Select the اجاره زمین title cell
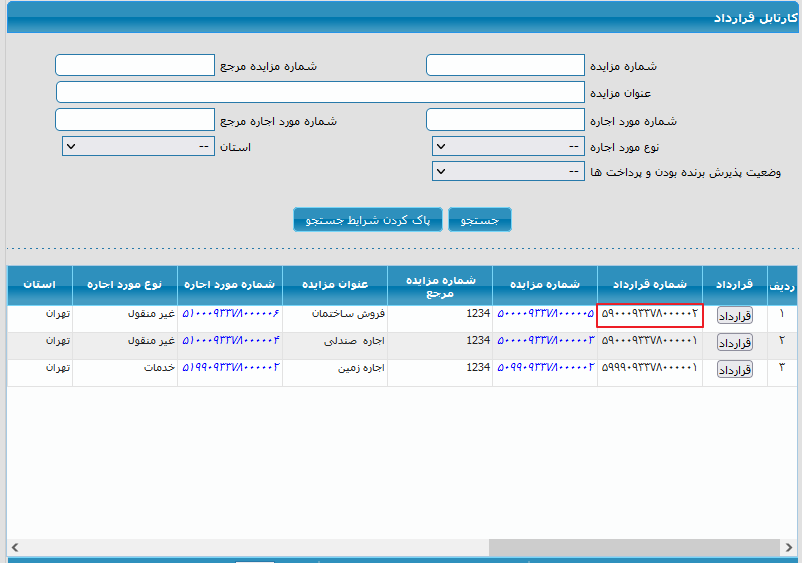 click(335, 373)
